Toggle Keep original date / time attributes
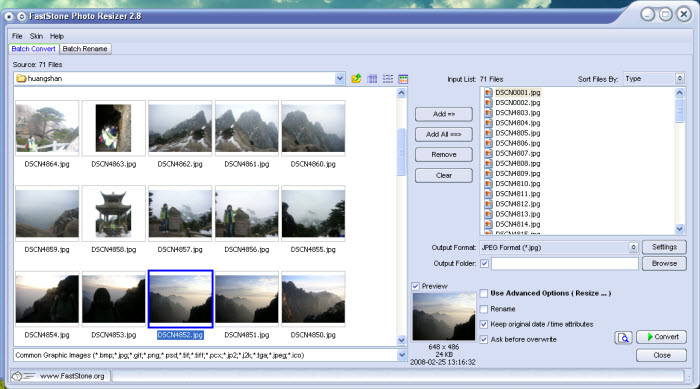Viewport: 700px width, 389px height. pos(484,324)
